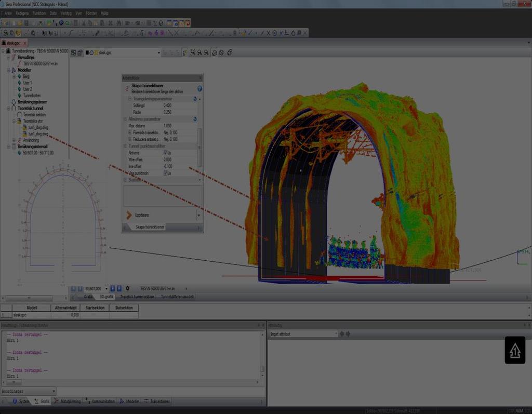Click the scissors cut icon in top toolbar
The height and width of the screenshot is (414, 532).
(83, 23)
